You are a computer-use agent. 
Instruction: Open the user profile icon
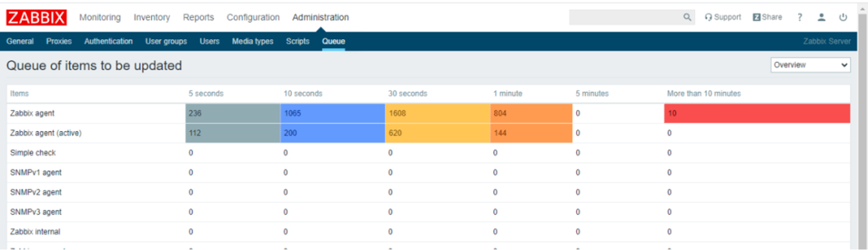tap(821, 17)
